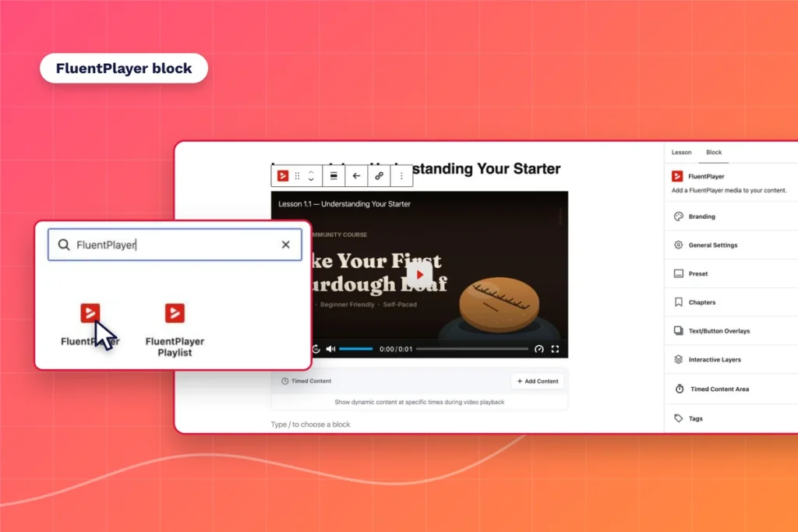Click the move up/down arrows in block toolbar
The width and height of the screenshot is (798, 532).
pyautogui.click(x=311, y=176)
